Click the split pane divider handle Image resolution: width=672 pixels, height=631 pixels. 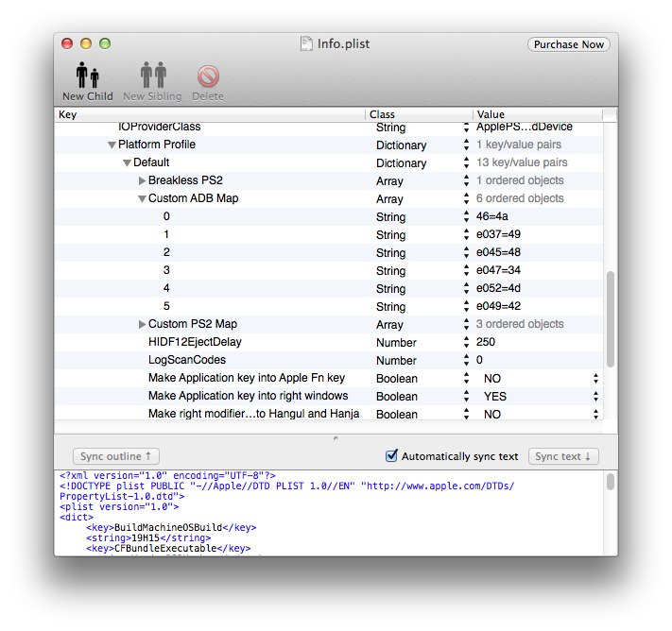click(336, 437)
